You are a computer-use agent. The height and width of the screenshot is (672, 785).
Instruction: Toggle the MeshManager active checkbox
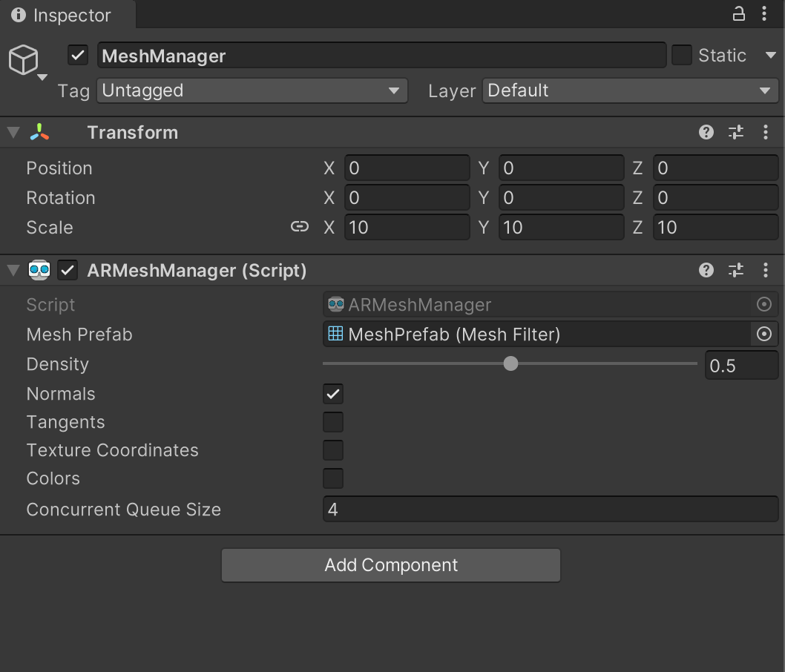click(77, 55)
